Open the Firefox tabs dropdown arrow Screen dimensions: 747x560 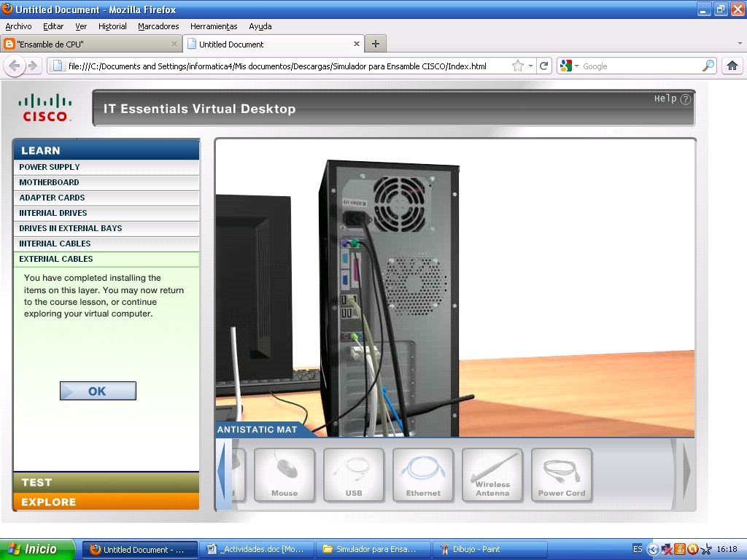coord(740,44)
